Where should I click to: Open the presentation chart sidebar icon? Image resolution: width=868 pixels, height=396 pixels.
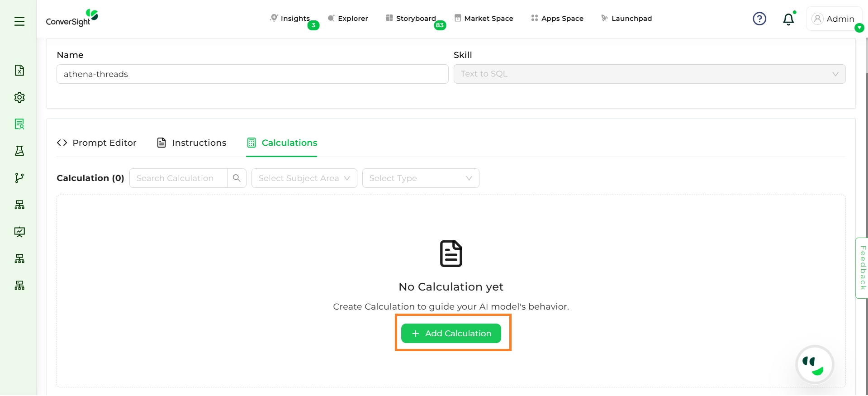coord(19,232)
